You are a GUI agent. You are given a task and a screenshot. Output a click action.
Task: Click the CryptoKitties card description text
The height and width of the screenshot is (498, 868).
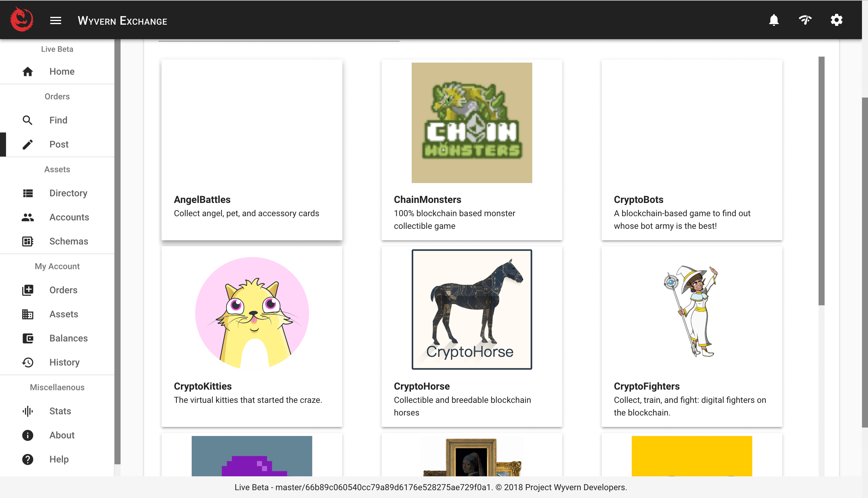248,400
